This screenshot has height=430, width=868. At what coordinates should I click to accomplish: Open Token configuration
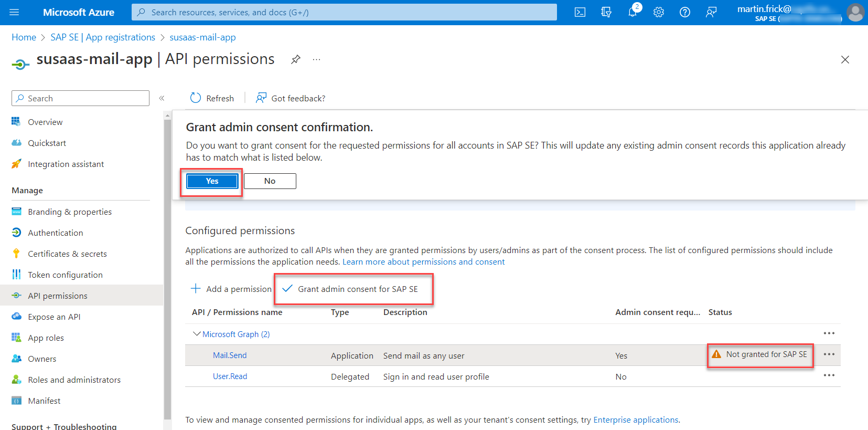pos(65,275)
